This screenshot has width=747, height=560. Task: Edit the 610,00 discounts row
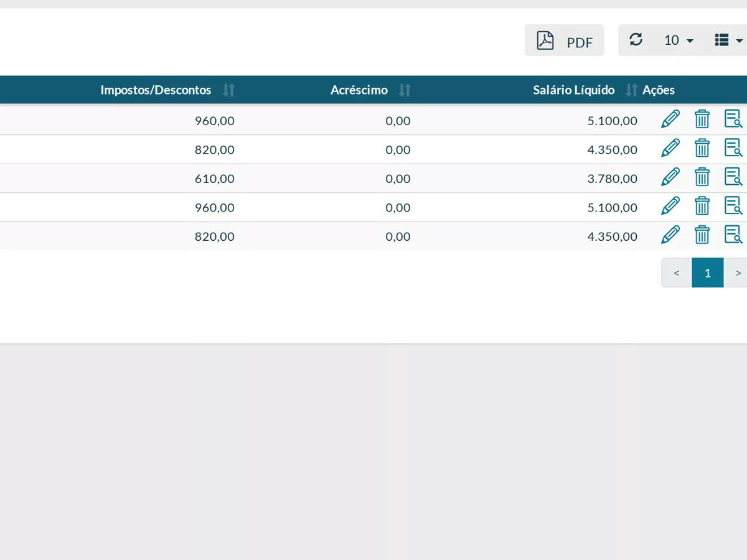coord(670,177)
